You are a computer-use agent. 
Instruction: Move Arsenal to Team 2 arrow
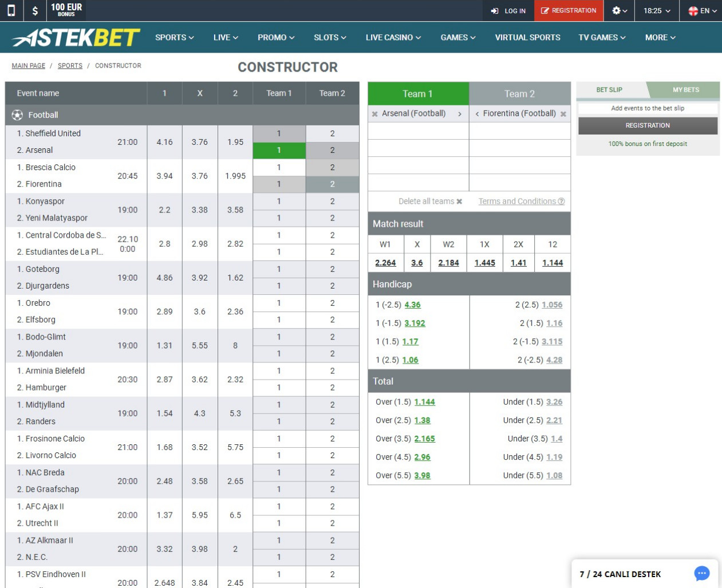coord(460,114)
